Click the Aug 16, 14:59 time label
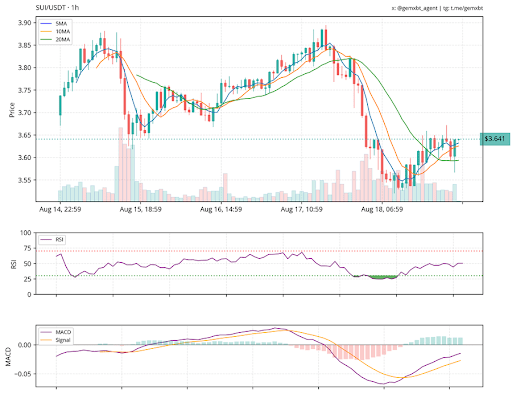 [x=221, y=210]
